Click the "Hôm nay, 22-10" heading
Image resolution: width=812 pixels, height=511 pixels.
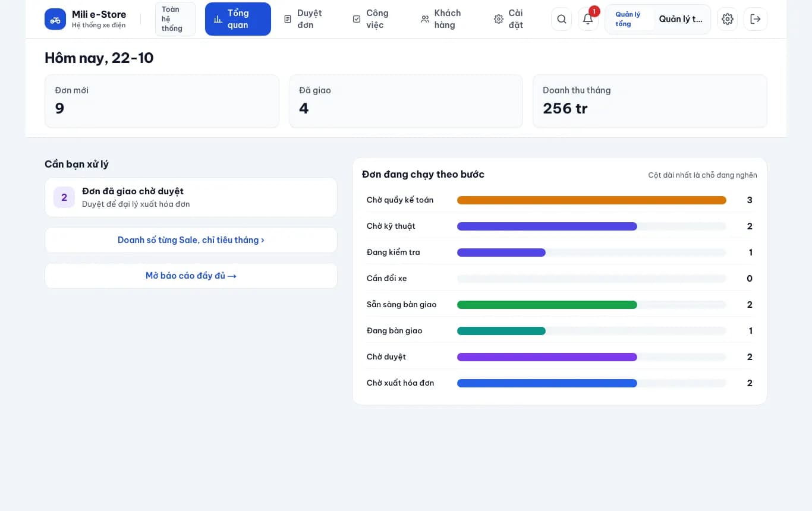coord(99,58)
